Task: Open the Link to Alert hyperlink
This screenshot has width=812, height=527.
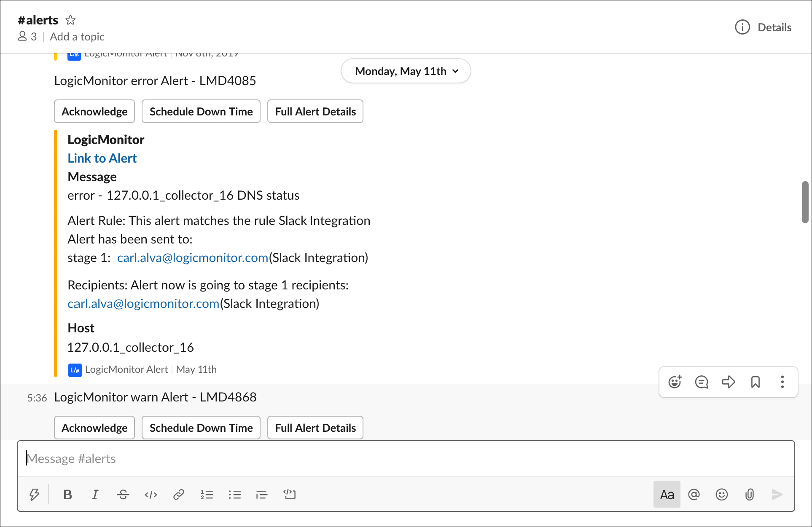Action: pyautogui.click(x=102, y=158)
